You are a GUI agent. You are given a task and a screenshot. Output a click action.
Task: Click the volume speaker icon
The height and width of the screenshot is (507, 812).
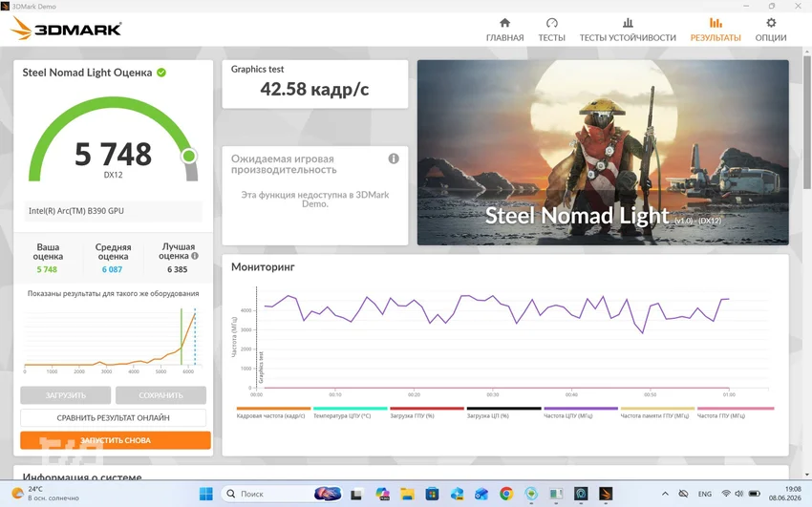[x=739, y=494]
